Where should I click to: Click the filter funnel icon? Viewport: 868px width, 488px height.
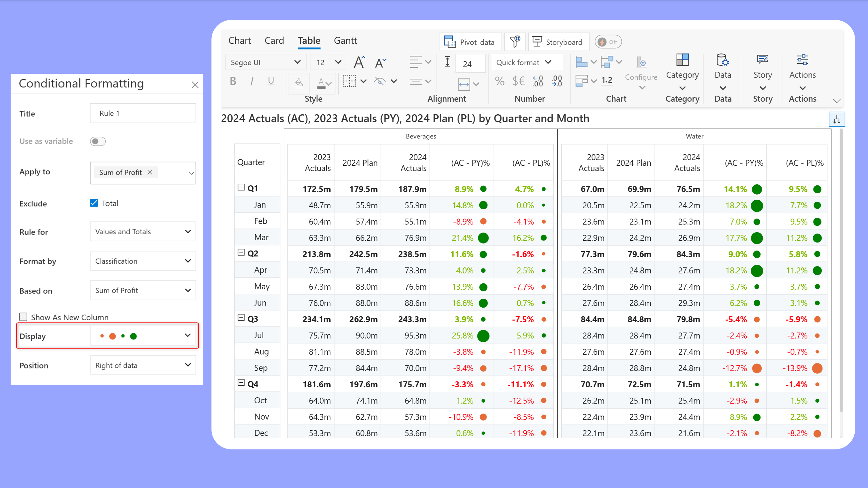tap(515, 42)
